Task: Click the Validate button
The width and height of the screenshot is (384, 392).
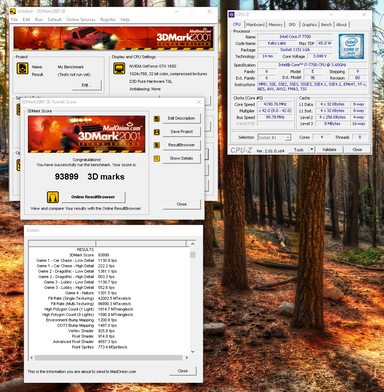Action: pyautogui.click(x=329, y=149)
